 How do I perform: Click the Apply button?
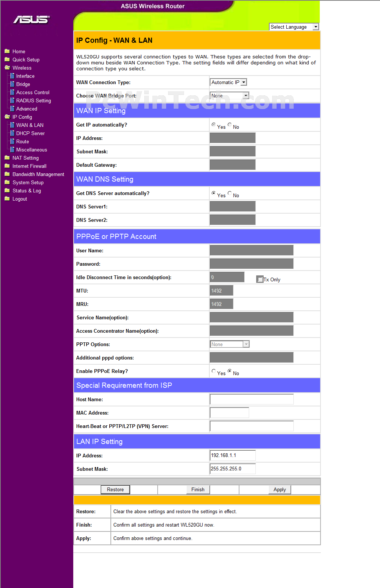pos(280,489)
